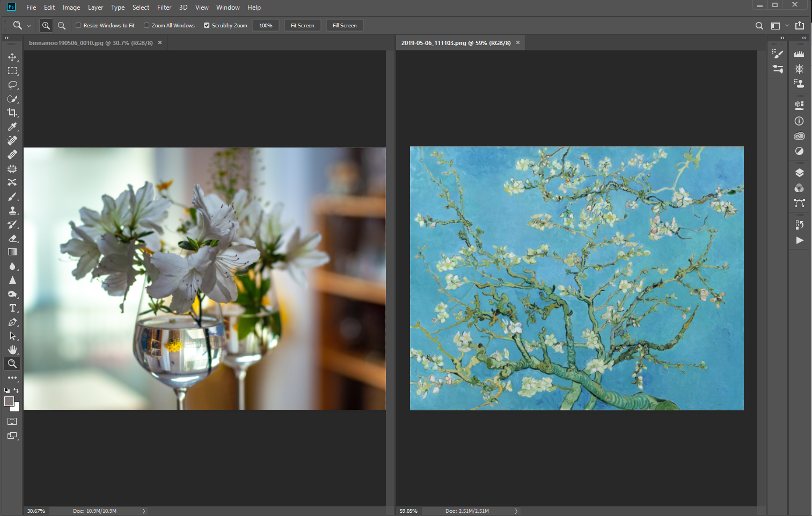The image size is (812, 516).
Task: Switch to binnamoo190506_0010.jpg tab
Action: tap(91, 43)
